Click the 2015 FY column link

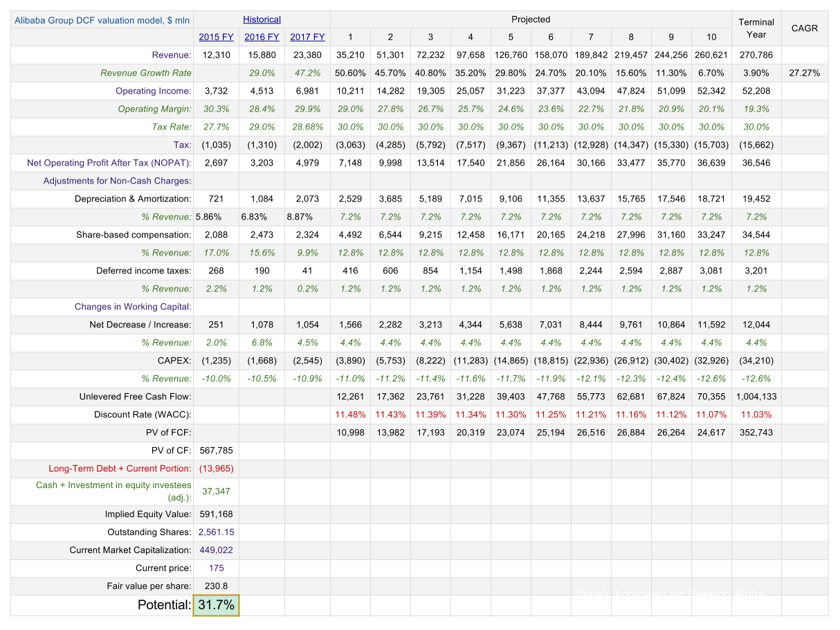[x=215, y=37]
